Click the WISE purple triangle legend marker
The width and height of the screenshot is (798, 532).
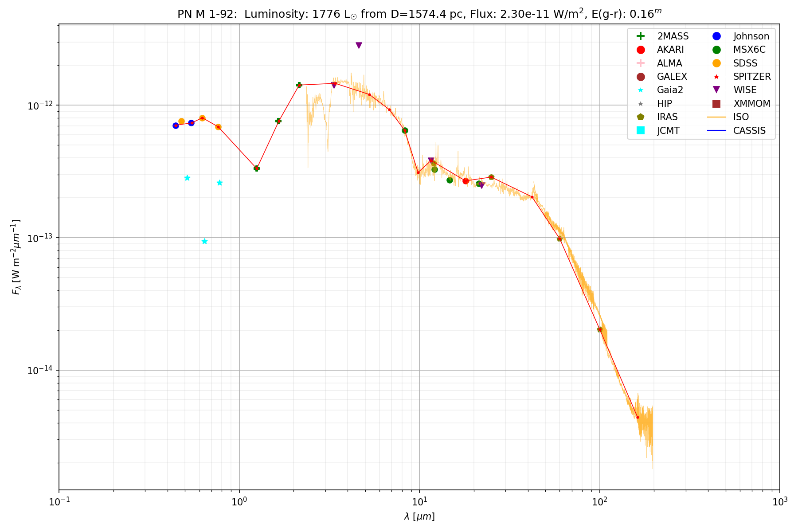tap(716, 90)
